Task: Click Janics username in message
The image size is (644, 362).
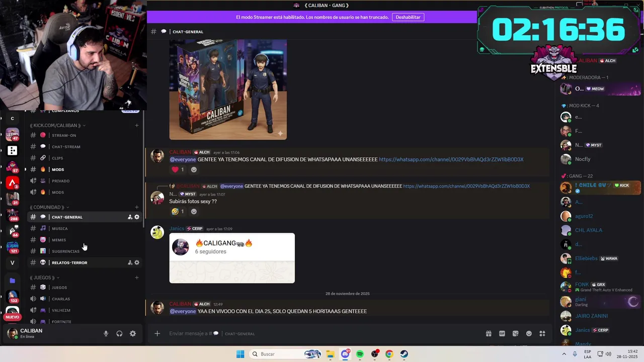Action: point(177,229)
